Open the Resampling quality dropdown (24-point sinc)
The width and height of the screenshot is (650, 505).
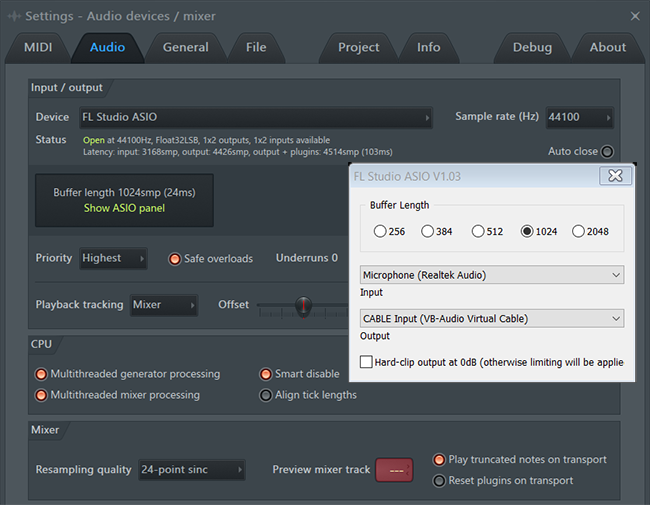click(192, 470)
